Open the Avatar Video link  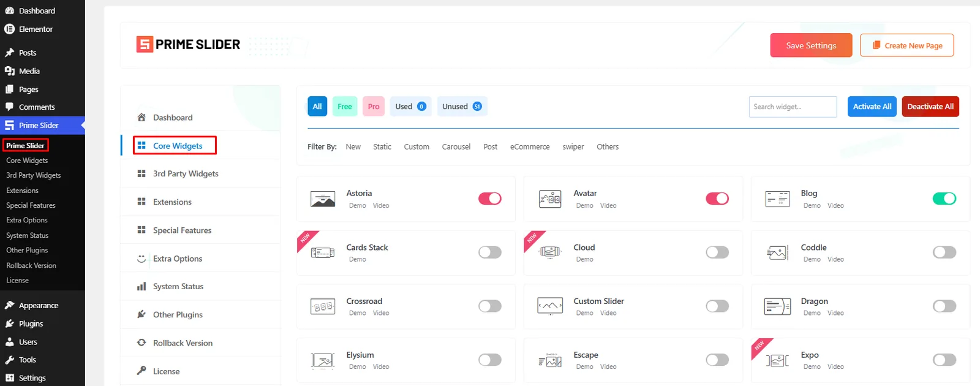(x=608, y=206)
